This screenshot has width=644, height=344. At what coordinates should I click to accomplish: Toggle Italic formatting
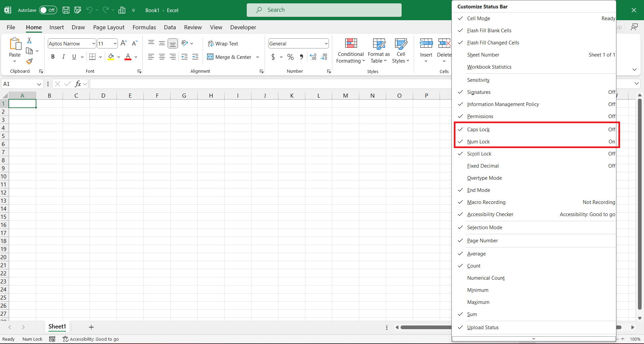point(63,57)
